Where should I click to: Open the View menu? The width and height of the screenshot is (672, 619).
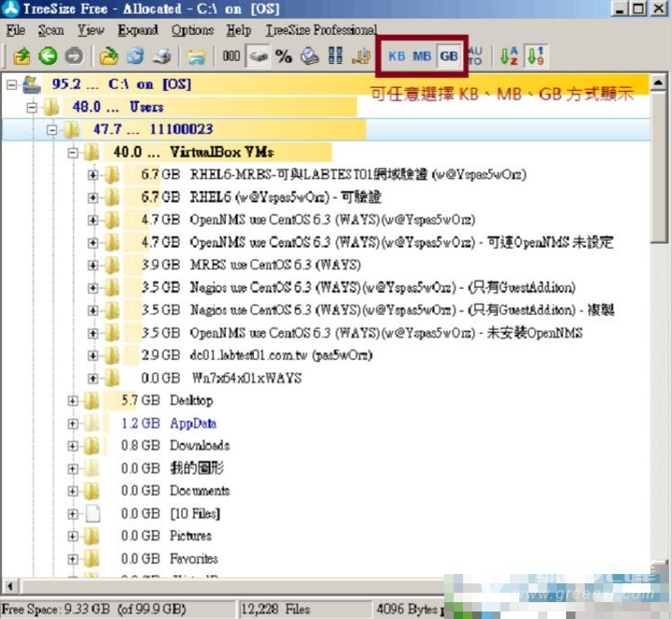tap(90, 30)
